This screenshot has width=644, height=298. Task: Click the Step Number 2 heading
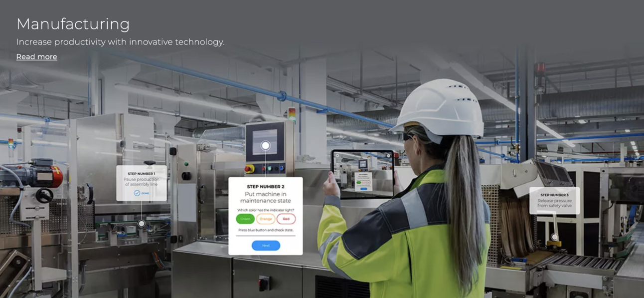(x=266, y=187)
